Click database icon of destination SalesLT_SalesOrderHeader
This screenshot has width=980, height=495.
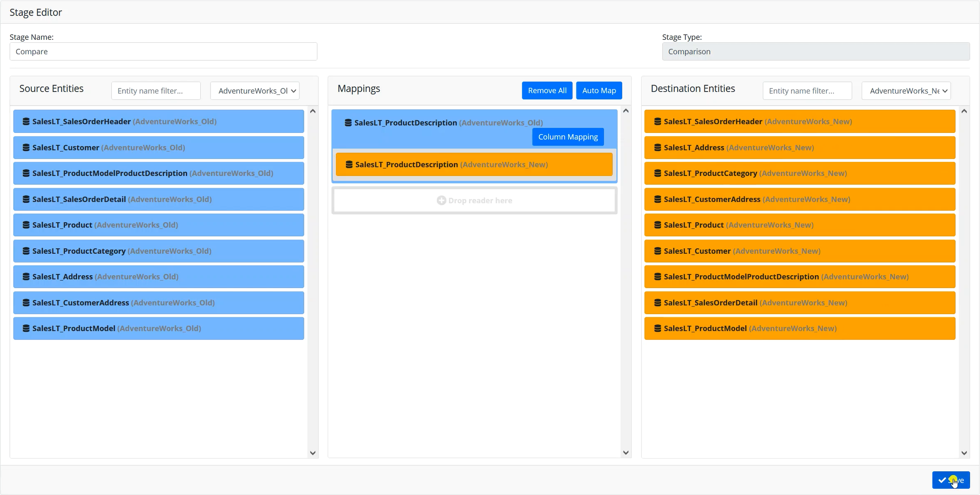[x=657, y=122]
